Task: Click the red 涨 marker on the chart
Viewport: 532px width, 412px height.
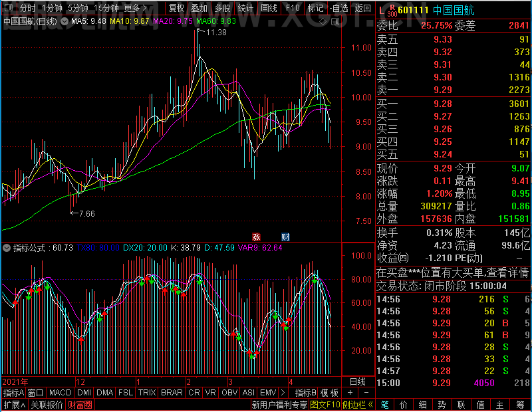Action: [256, 237]
